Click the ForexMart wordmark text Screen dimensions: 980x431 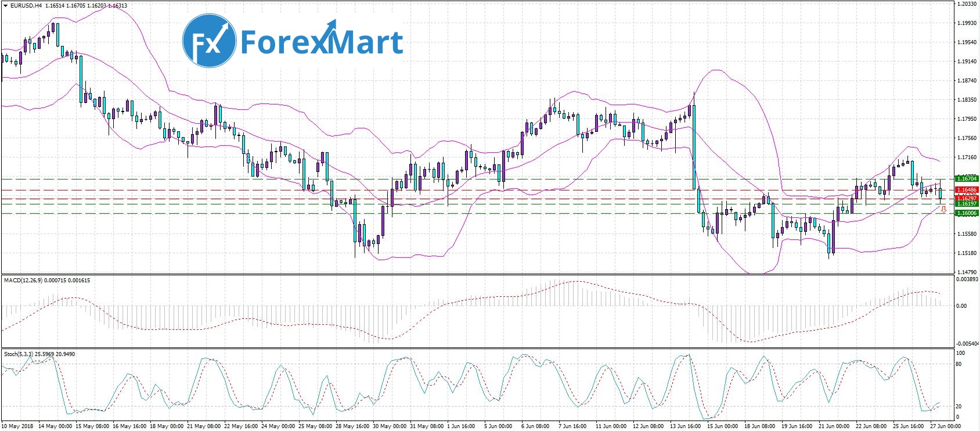(322, 42)
